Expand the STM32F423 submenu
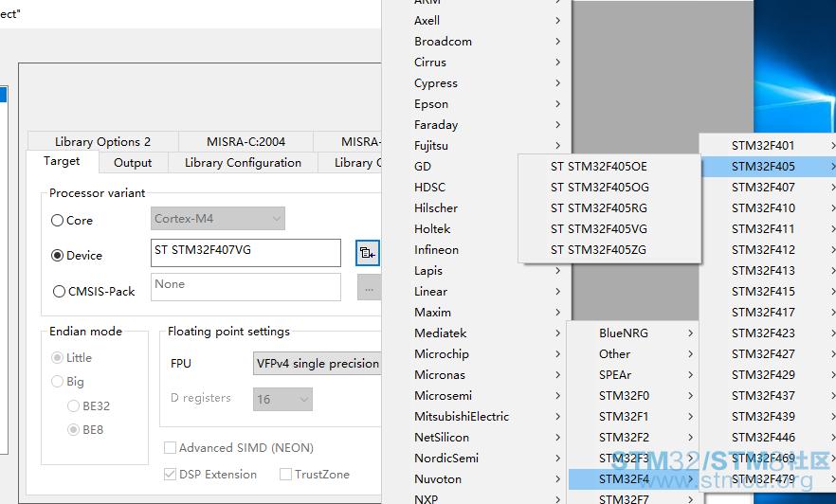This screenshot has height=504, width=836. (x=769, y=333)
